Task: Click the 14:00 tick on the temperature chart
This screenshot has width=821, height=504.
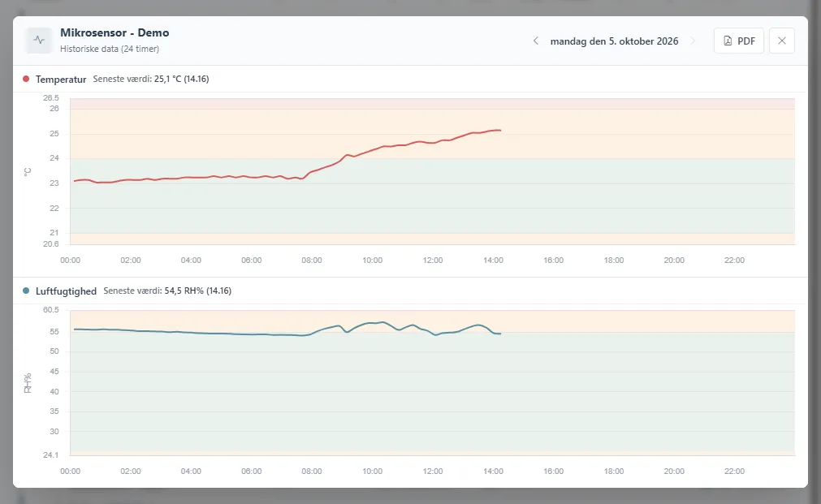Action: point(493,260)
